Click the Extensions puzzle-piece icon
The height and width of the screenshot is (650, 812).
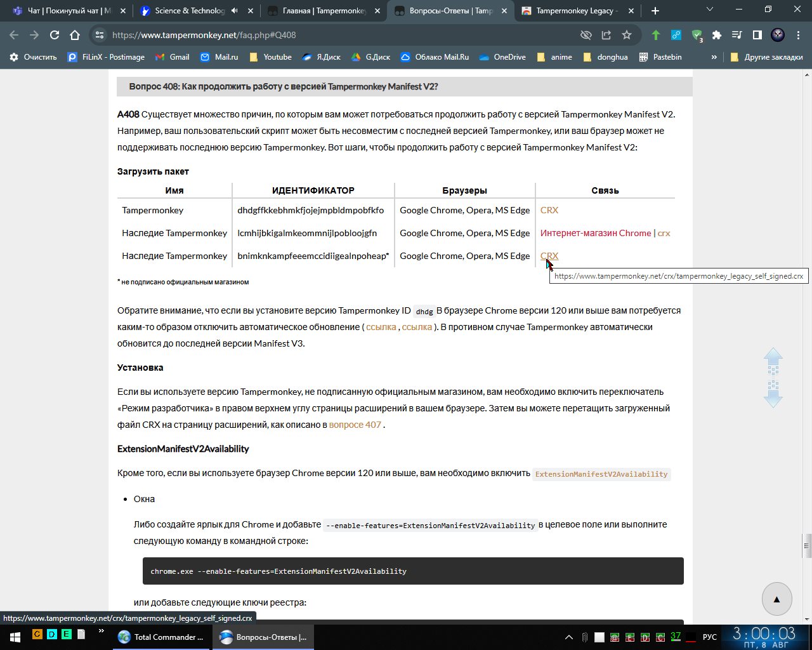(717, 35)
